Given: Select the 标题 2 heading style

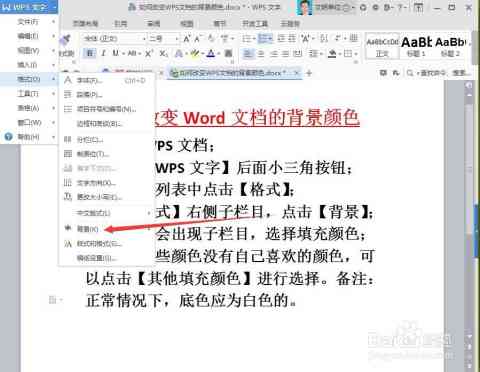Looking at the screenshot, I should tap(451, 47).
